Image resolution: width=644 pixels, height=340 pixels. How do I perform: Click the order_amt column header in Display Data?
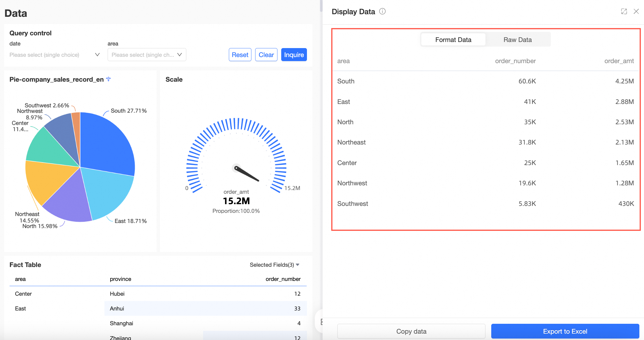(619, 61)
